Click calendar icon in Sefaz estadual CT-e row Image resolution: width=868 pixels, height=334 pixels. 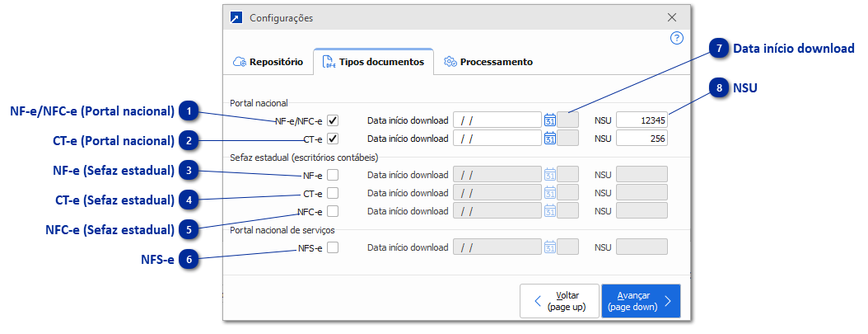549,193
